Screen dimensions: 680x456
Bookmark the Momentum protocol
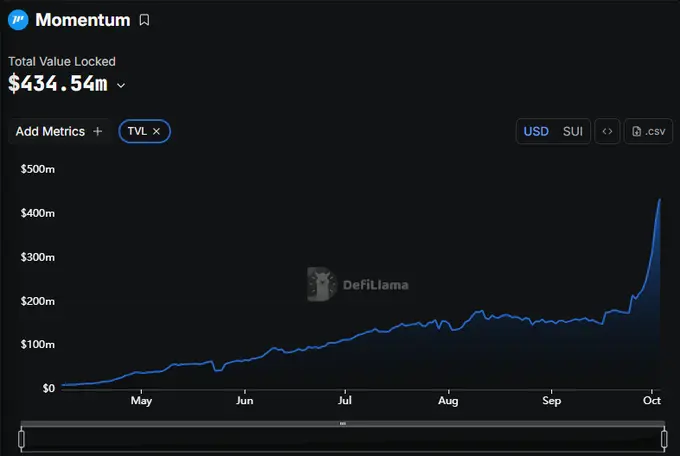144,20
